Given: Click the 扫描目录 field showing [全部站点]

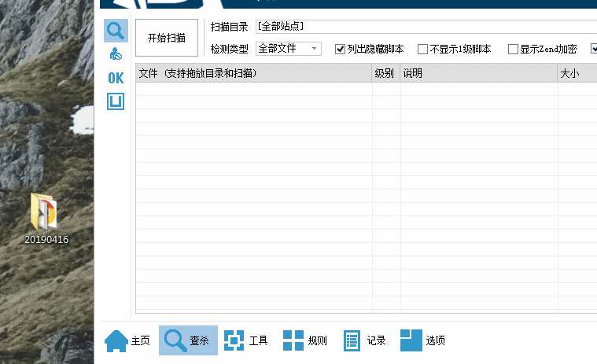Looking at the screenshot, I should click(x=425, y=27).
